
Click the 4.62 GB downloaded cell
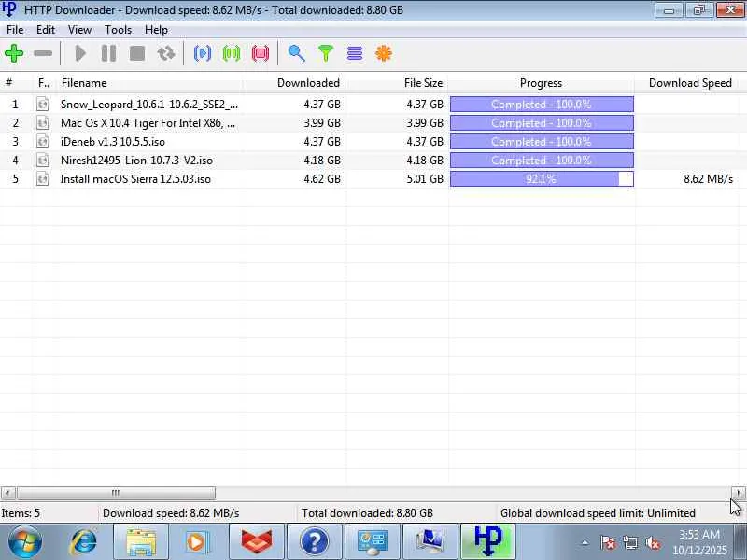tap(322, 179)
